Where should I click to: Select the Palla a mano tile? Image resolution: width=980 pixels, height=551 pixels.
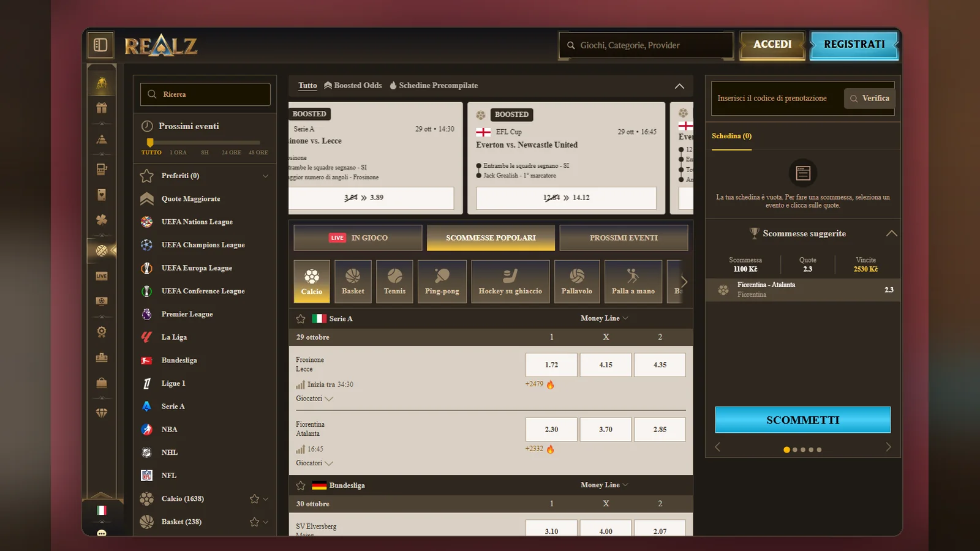click(633, 282)
